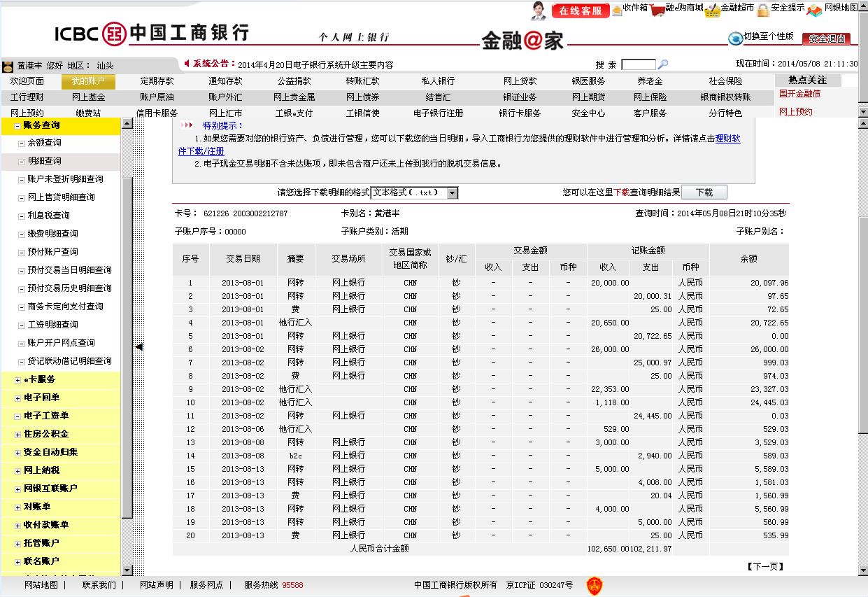Click the user avatar icon beside 黄港丰
868x597 pixels.
pyautogui.click(x=8, y=66)
